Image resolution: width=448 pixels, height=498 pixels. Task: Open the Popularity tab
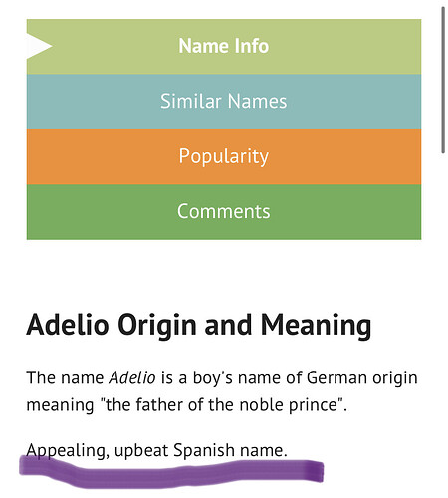[224, 156]
